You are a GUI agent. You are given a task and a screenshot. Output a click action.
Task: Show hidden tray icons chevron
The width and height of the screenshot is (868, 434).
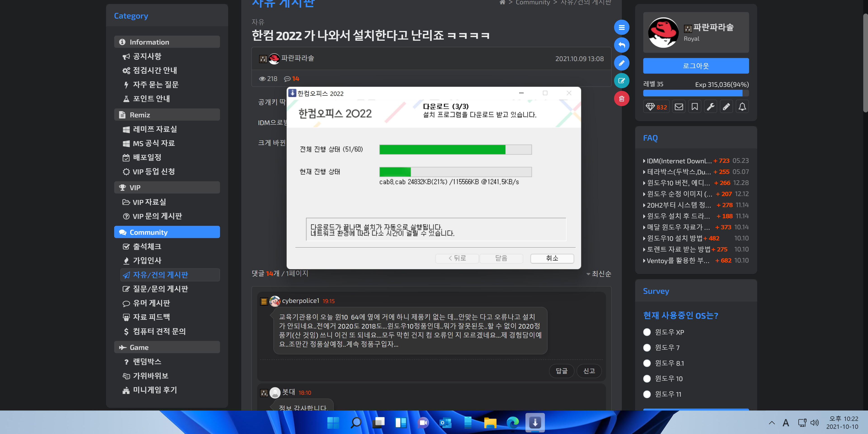pos(772,422)
